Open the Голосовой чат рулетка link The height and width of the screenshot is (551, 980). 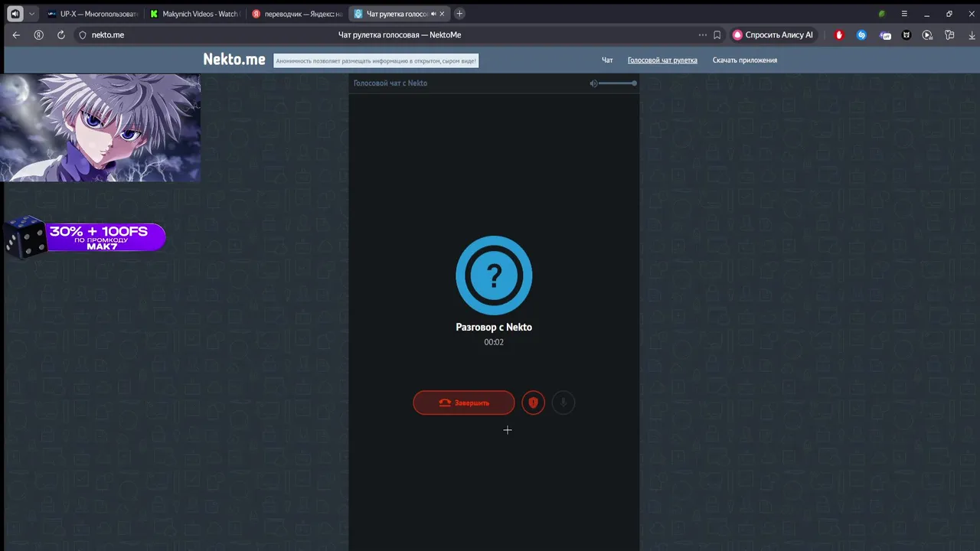(662, 60)
